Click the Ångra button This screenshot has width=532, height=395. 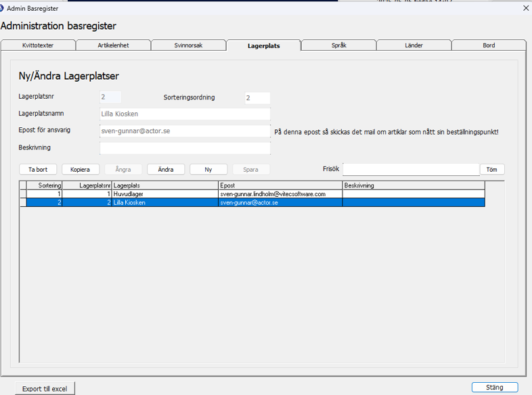(x=123, y=169)
